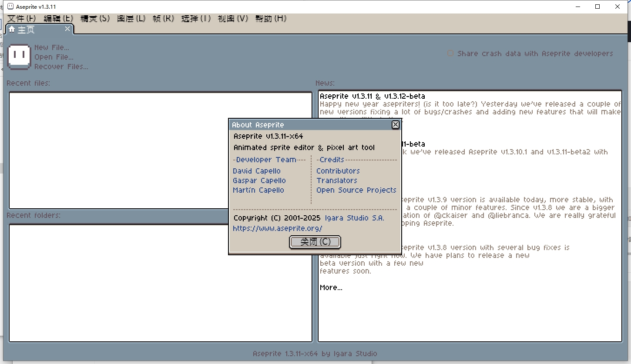Click the 'Copyright (C) 2001-2025' text
Viewport: 631px width, 364px height.
277,218
